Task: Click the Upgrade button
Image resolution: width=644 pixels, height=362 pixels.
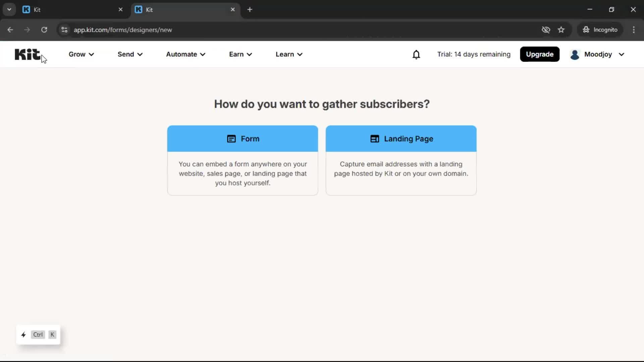Action: pyautogui.click(x=540, y=54)
